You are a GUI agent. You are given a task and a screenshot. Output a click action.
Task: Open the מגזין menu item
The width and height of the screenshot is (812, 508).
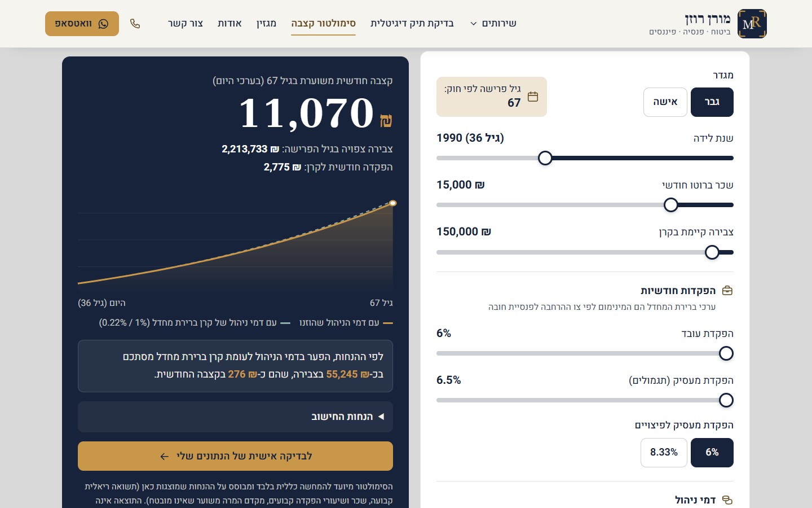point(266,24)
